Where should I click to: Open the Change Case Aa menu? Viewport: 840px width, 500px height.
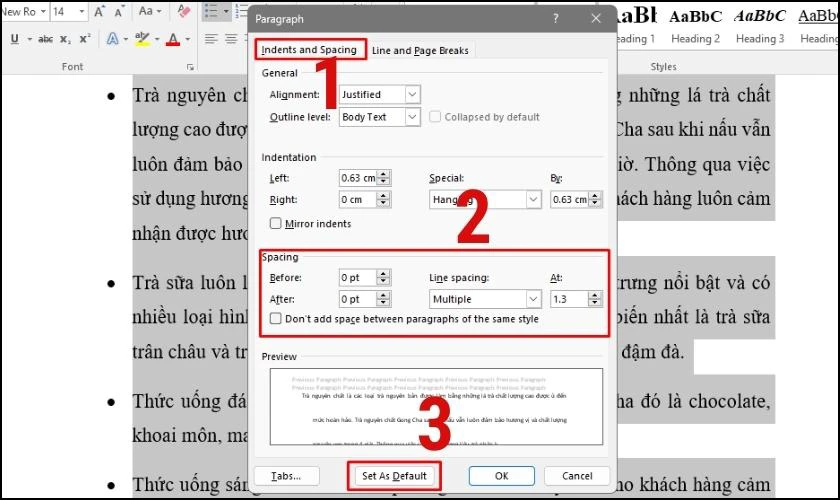(150, 11)
